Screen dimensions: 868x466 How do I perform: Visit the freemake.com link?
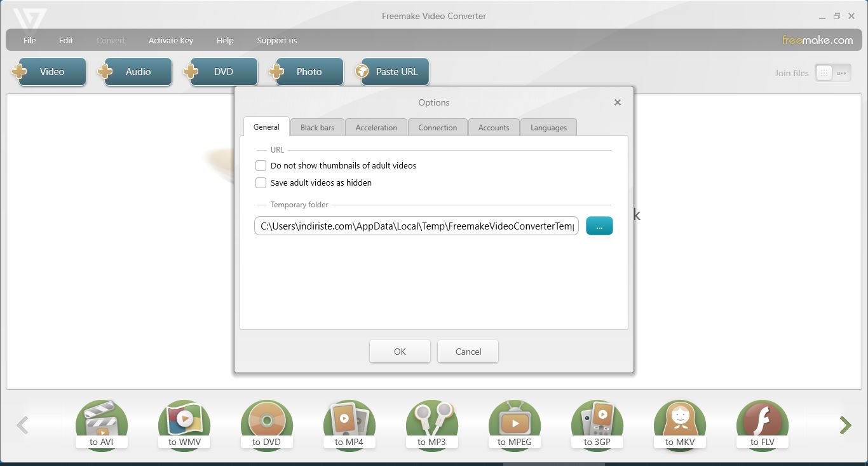pyautogui.click(x=817, y=40)
